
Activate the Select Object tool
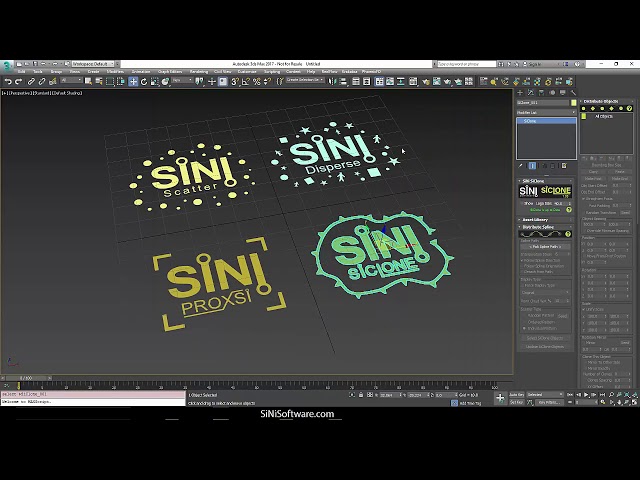(x=88, y=82)
